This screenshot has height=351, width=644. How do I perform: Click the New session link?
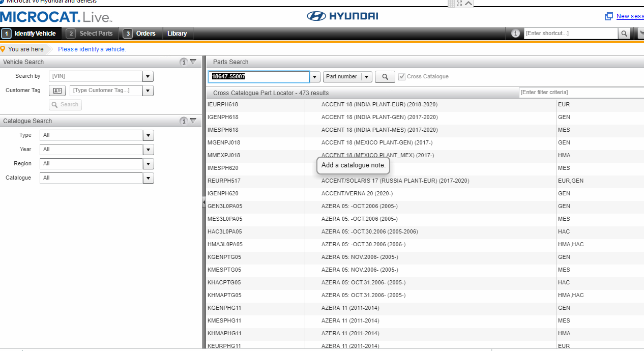click(x=630, y=16)
